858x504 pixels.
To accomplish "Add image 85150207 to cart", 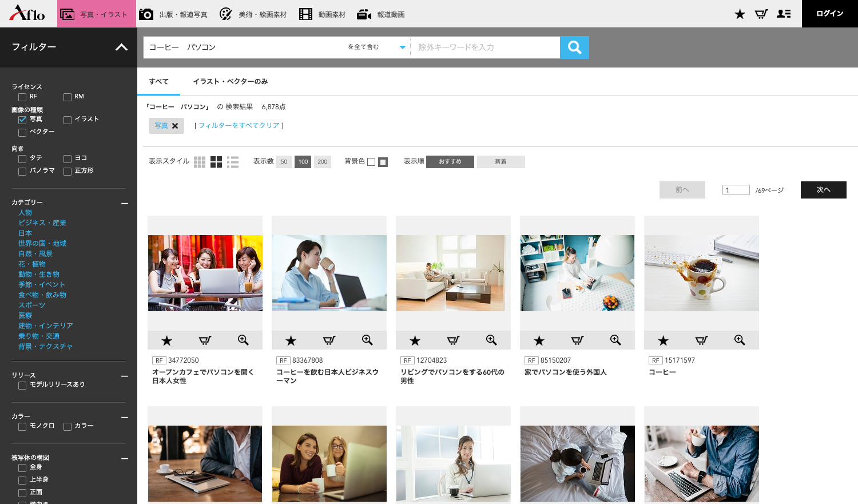I will (x=577, y=340).
